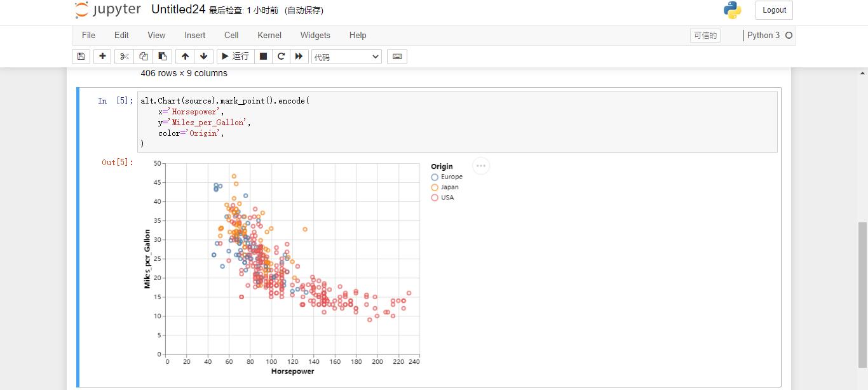
Task: Open command palette via keyboard icon
Action: (x=397, y=57)
